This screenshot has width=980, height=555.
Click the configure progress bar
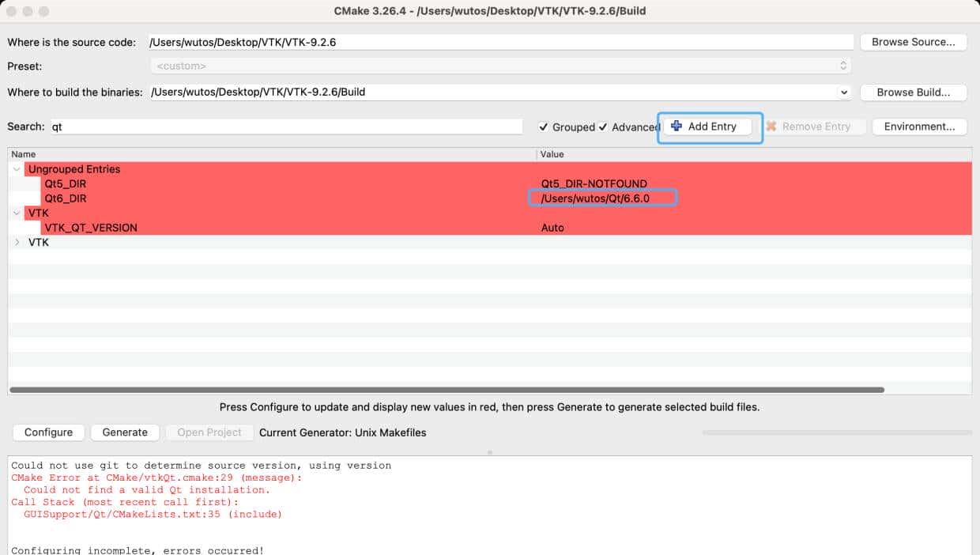[x=837, y=432]
